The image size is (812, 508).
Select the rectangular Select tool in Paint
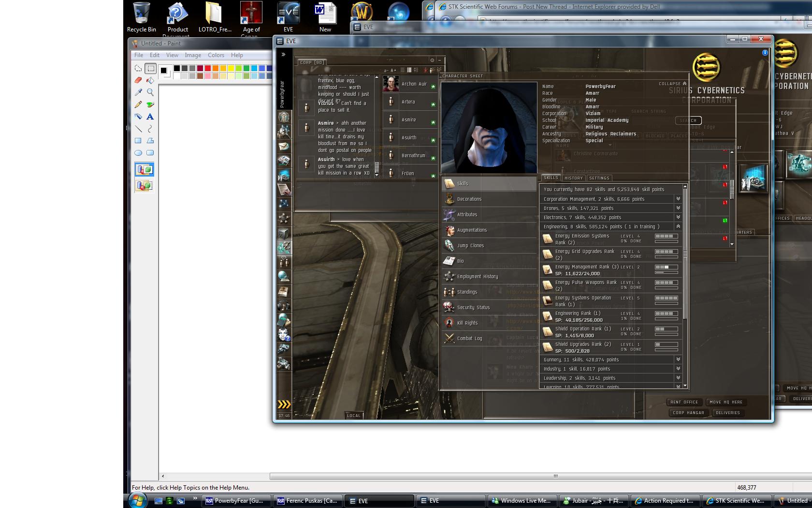(150, 68)
